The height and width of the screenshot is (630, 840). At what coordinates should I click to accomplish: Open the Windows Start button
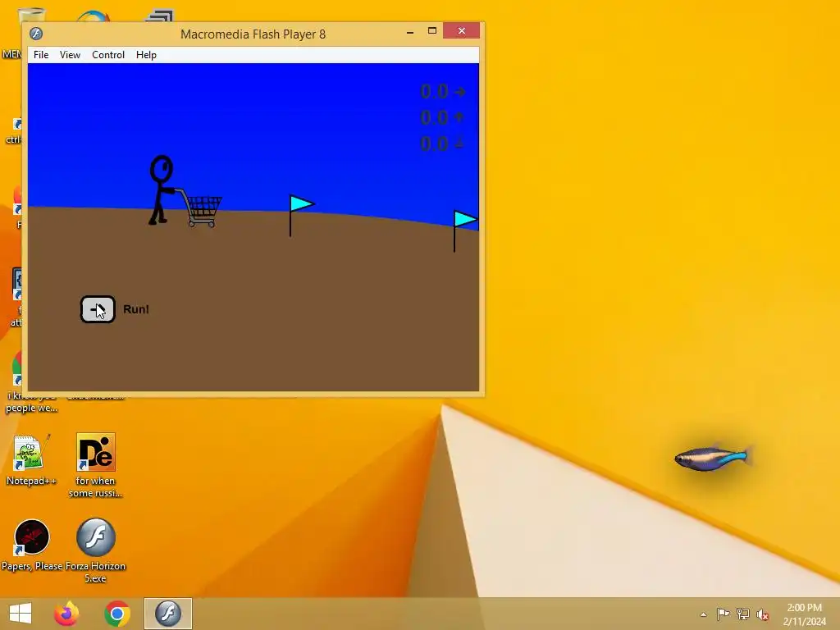pos(21,614)
